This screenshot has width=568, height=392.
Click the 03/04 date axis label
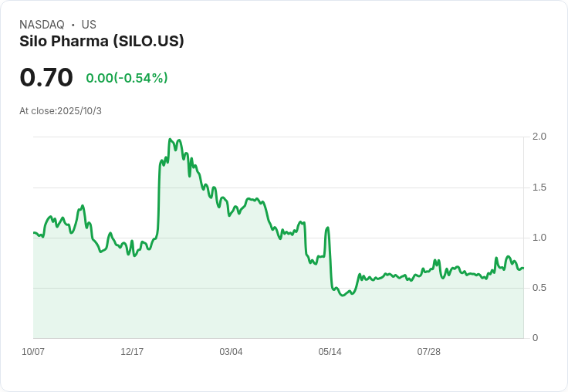(231, 352)
